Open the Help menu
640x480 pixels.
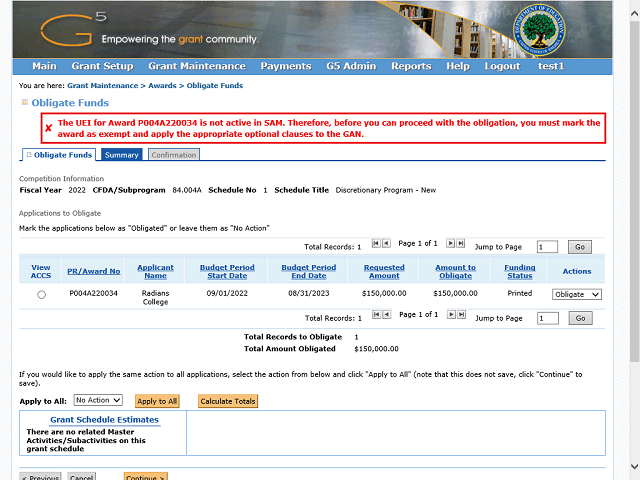pos(458,66)
